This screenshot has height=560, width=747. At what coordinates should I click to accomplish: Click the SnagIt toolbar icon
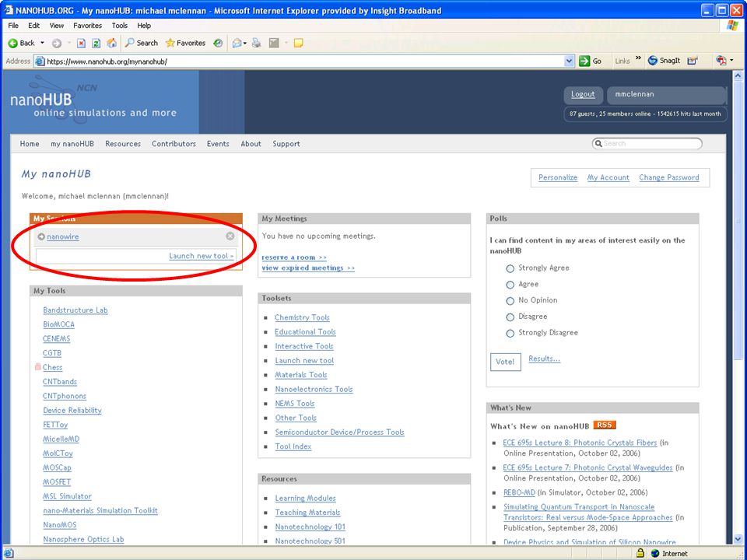pos(664,61)
